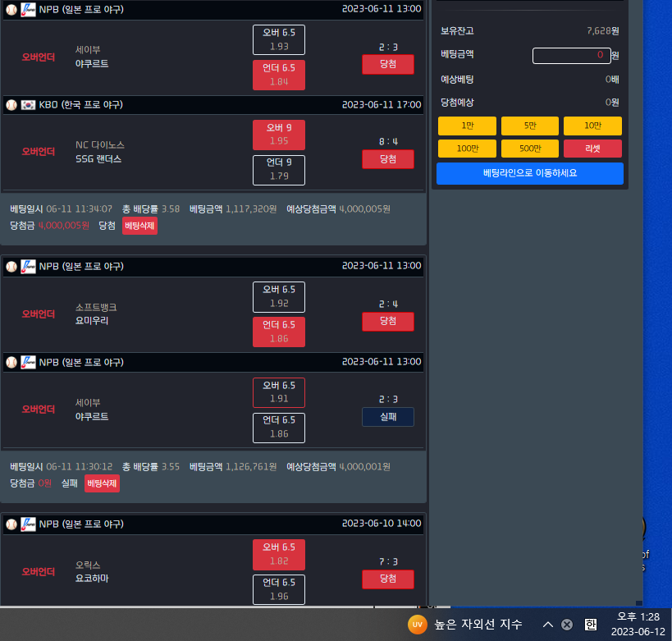Select 오버 6.5 odds 1.82 for 오릭스
Viewport: 672px width, 641px height.
pyautogui.click(x=279, y=554)
